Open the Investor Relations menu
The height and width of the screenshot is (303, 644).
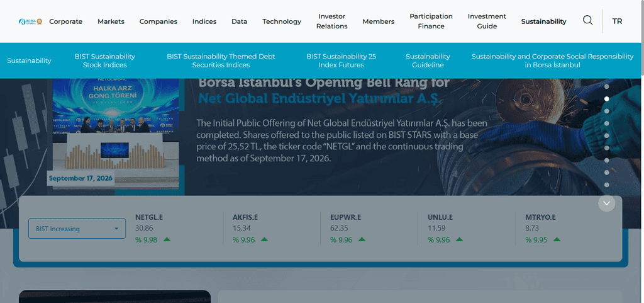(332, 21)
